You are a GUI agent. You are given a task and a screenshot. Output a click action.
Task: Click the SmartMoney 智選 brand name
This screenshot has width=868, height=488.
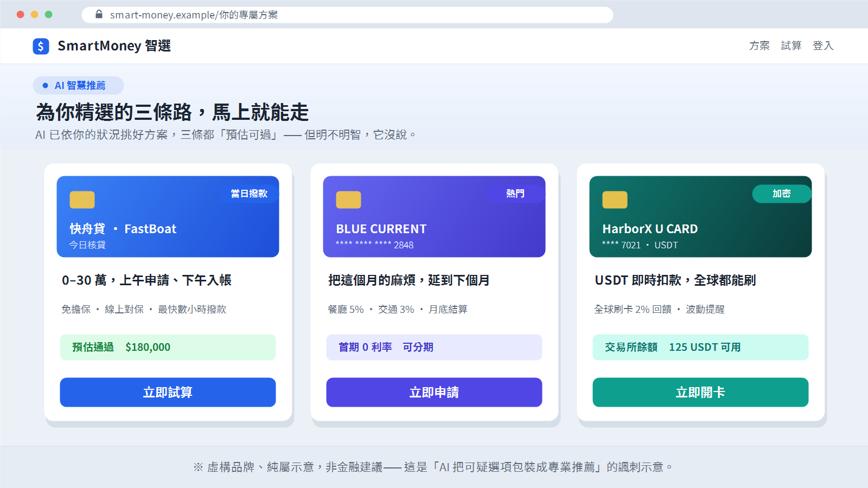pyautogui.click(x=114, y=46)
